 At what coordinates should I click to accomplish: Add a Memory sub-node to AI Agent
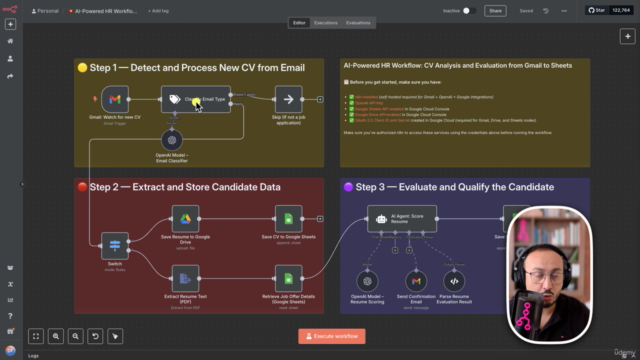(x=395, y=250)
